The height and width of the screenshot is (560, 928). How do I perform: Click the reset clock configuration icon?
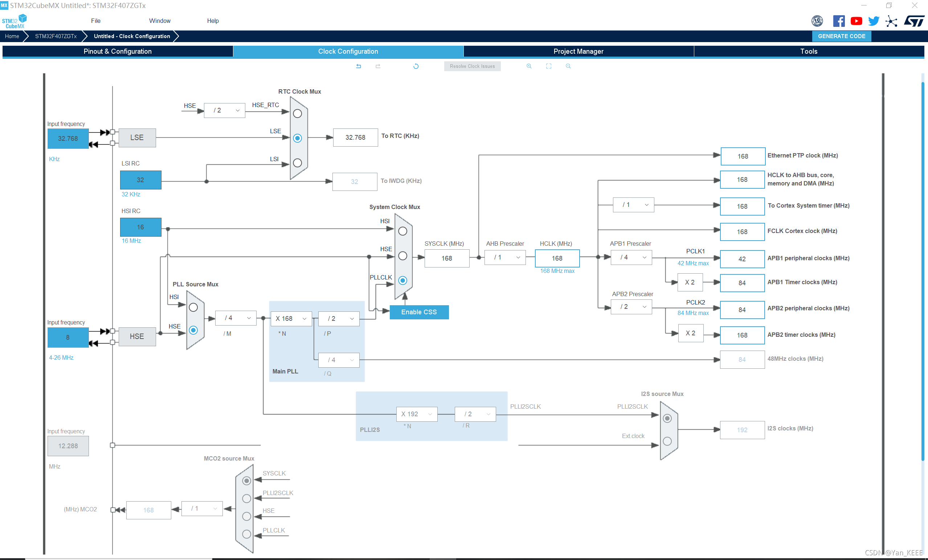click(x=416, y=66)
